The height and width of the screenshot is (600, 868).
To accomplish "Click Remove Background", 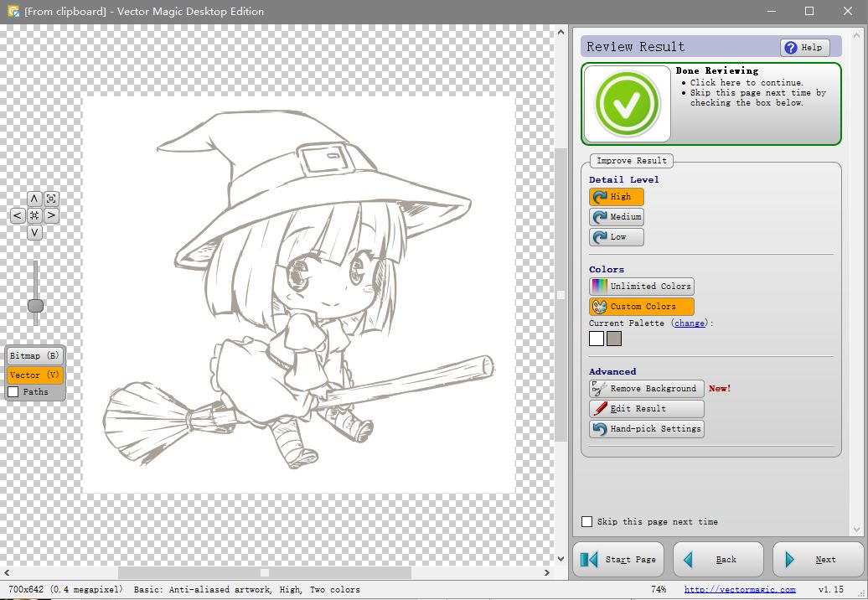I will point(647,389).
